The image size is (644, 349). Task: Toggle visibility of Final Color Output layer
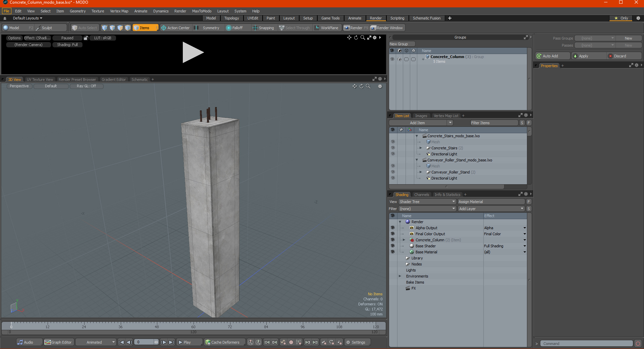coord(393,234)
